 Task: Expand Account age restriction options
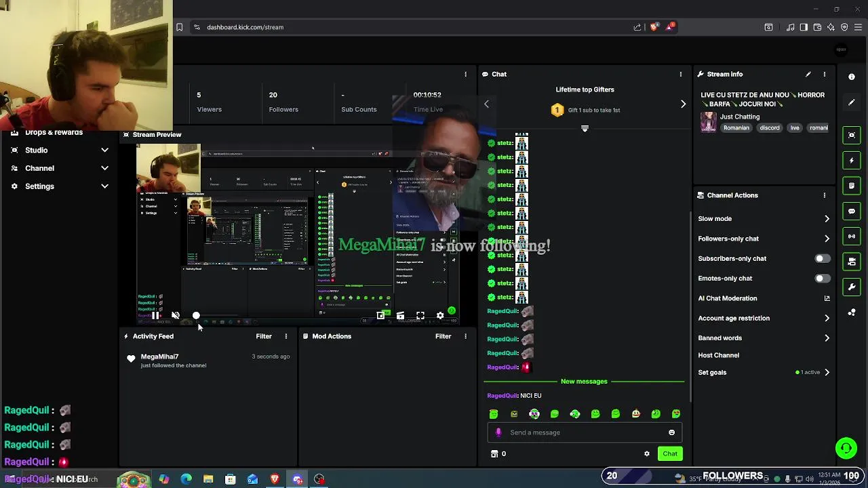pos(827,318)
